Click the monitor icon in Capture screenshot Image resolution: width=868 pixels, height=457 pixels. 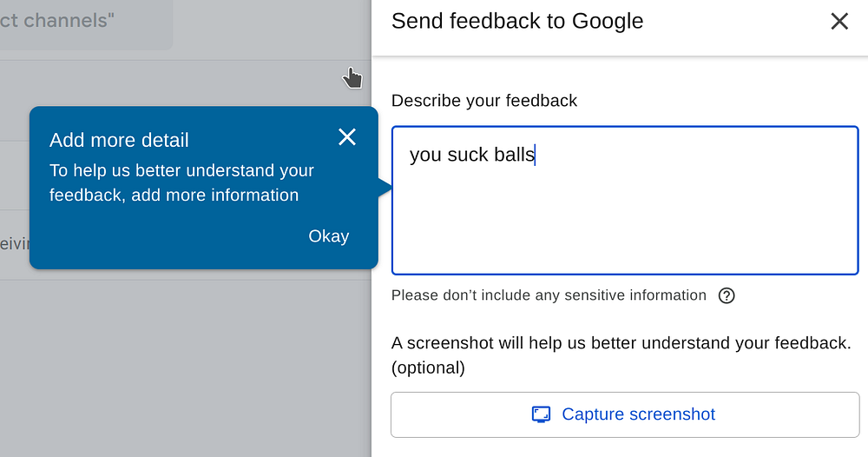pos(541,414)
